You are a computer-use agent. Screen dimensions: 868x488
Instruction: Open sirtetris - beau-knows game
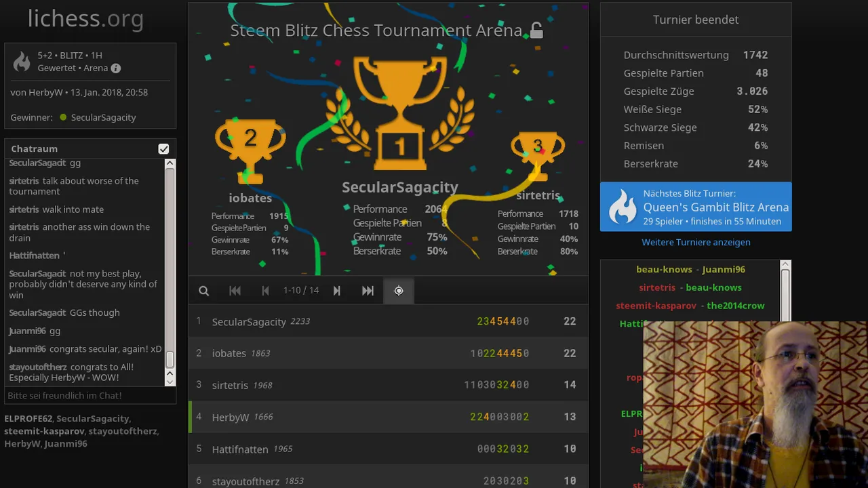(690, 287)
